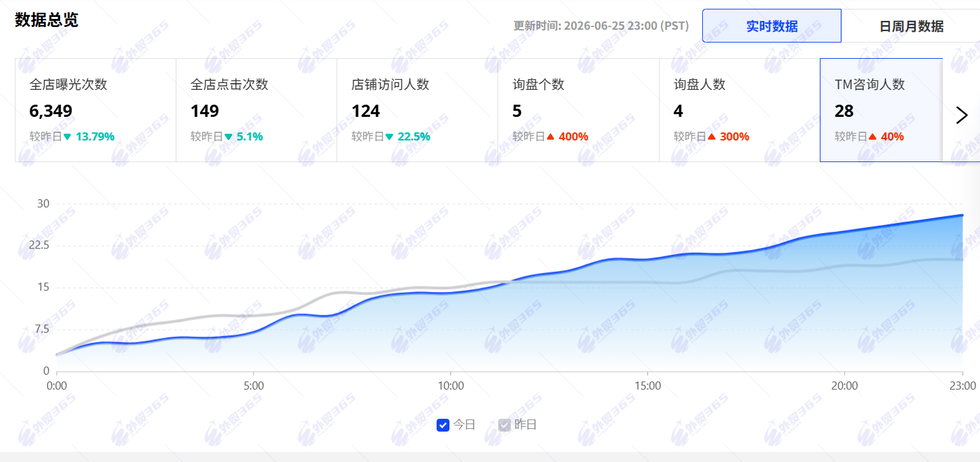The width and height of the screenshot is (980, 462).
Task: Click the 400% increase indicator
Action: coord(568,136)
